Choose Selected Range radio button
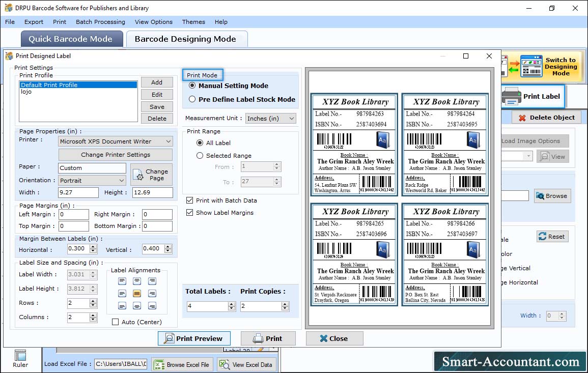588x373 pixels. [200, 156]
